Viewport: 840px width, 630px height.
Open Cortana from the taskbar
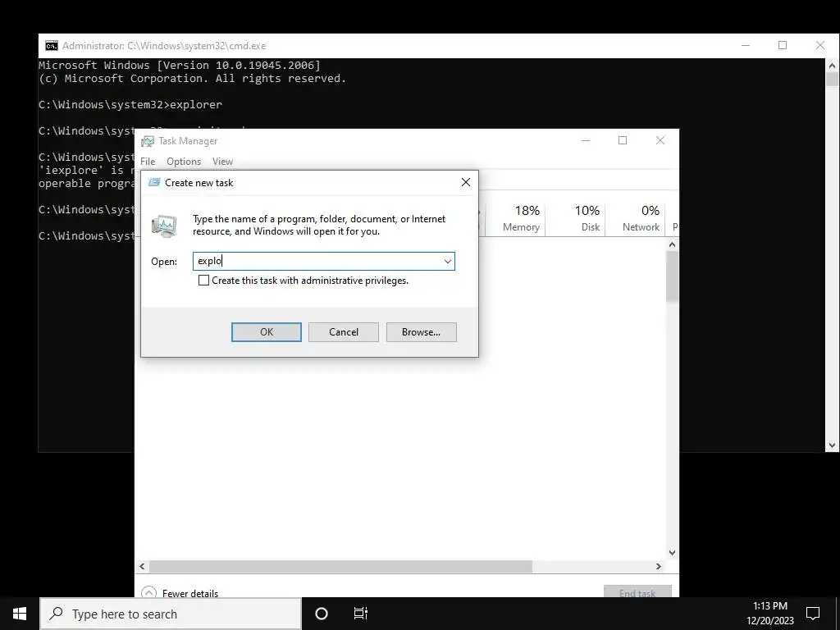[x=322, y=614]
